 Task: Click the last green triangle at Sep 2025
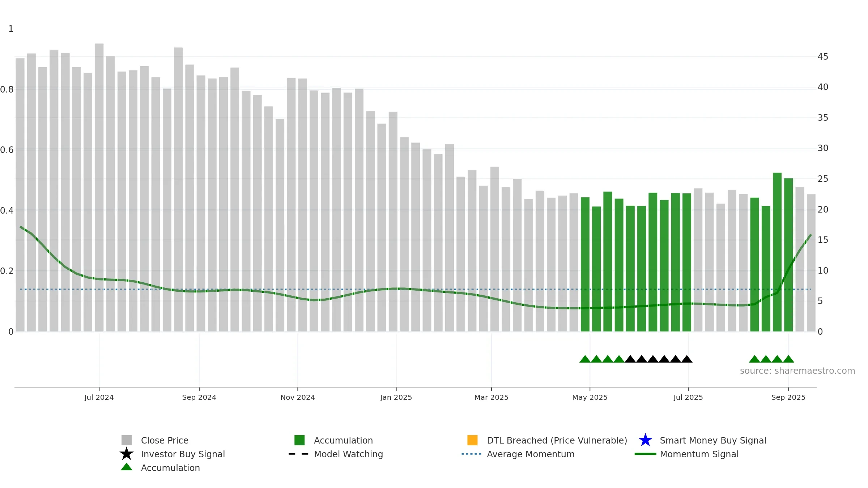(788, 359)
